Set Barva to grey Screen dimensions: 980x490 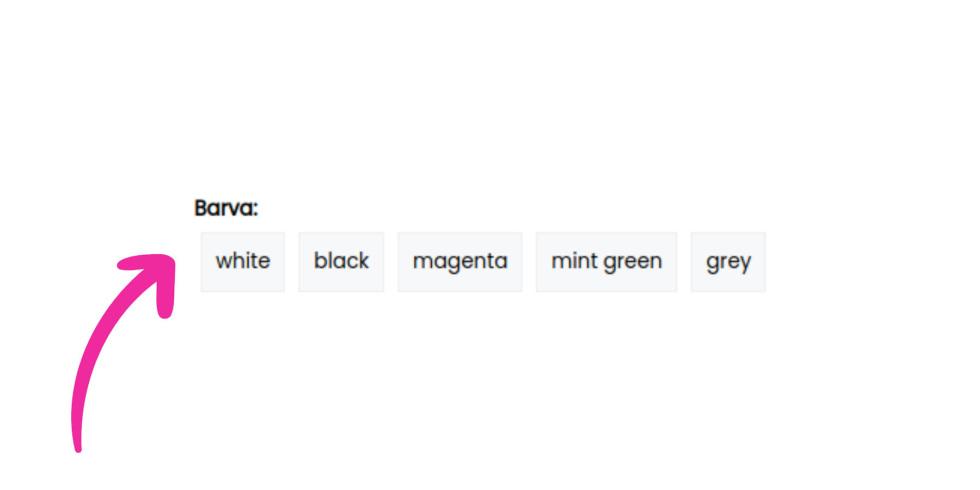click(x=728, y=262)
